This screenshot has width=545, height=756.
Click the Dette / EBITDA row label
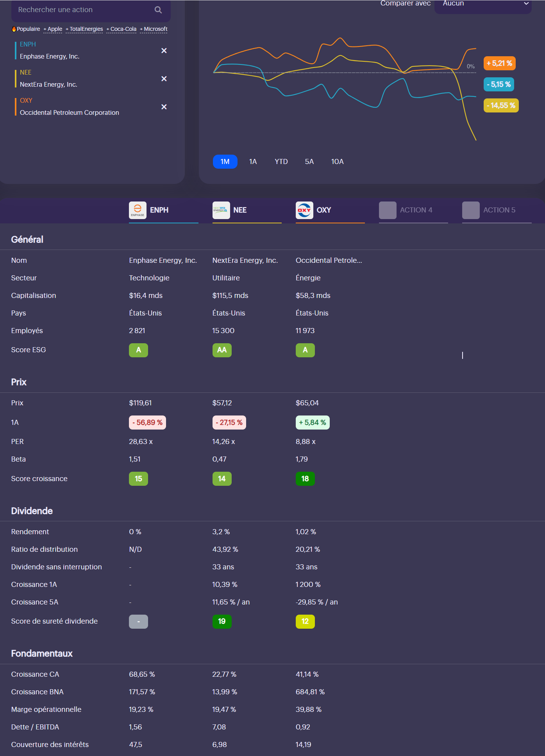click(x=35, y=727)
